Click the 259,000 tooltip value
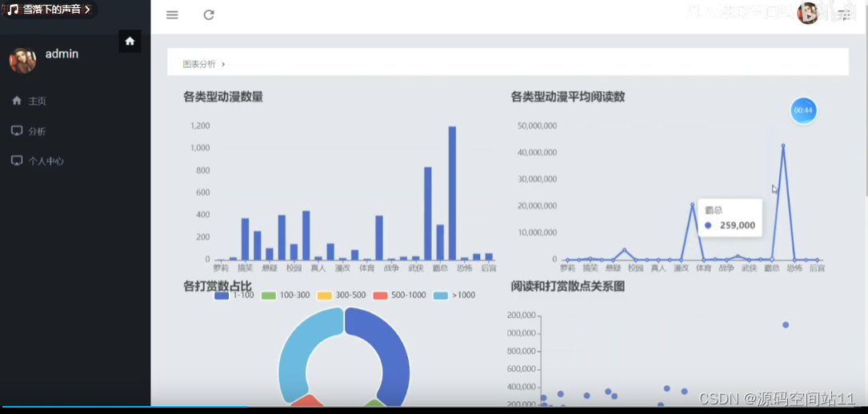This screenshot has height=414, width=868. (738, 225)
